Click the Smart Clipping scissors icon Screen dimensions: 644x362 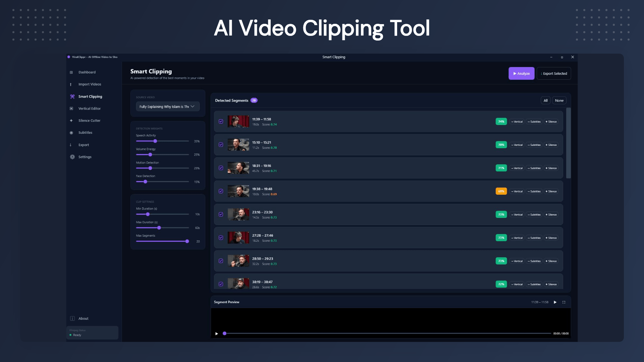click(x=72, y=97)
